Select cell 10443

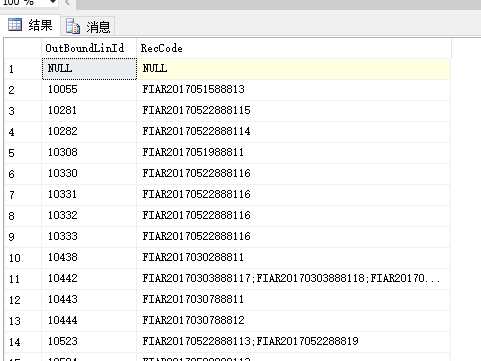point(89,300)
